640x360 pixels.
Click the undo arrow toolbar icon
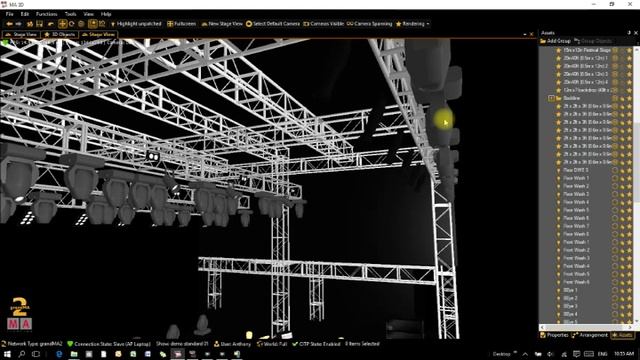pos(51,24)
